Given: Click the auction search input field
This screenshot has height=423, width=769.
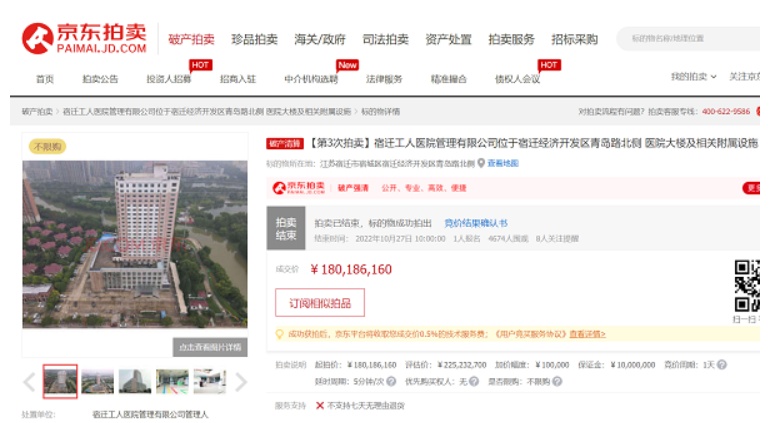Looking at the screenshot, I should tap(690, 38).
